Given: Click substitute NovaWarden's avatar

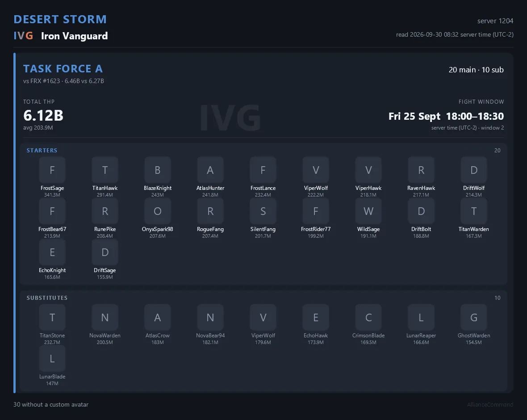Looking at the screenshot, I should click(105, 317).
